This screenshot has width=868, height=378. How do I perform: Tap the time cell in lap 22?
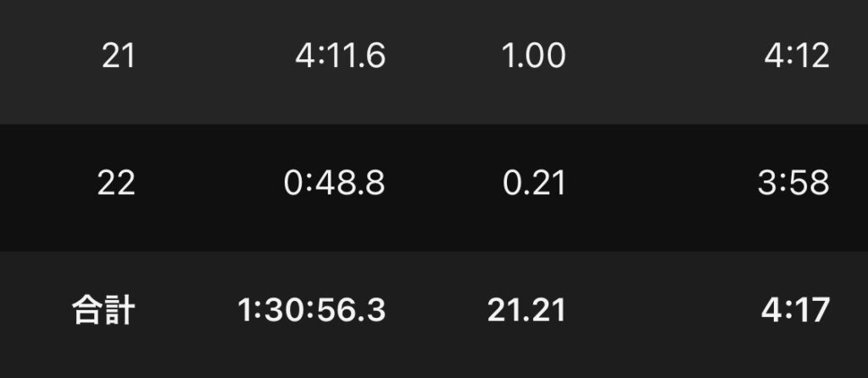click(334, 183)
